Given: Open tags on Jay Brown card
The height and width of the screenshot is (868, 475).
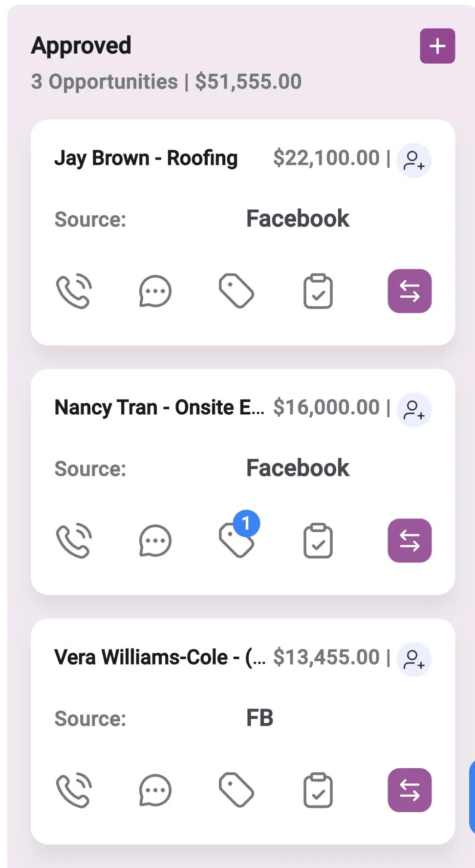Looking at the screenshot, I should pos(237,291).
